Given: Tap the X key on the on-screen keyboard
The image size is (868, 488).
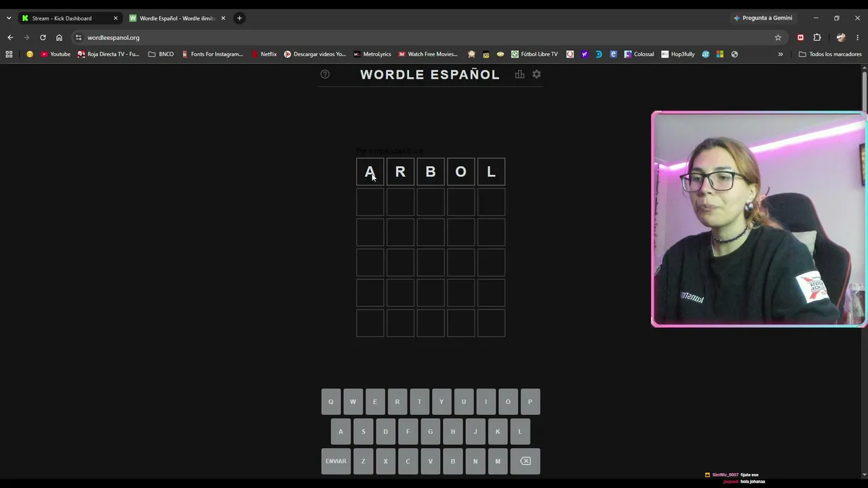Looking at the screenshot, I should coord(386,461).
